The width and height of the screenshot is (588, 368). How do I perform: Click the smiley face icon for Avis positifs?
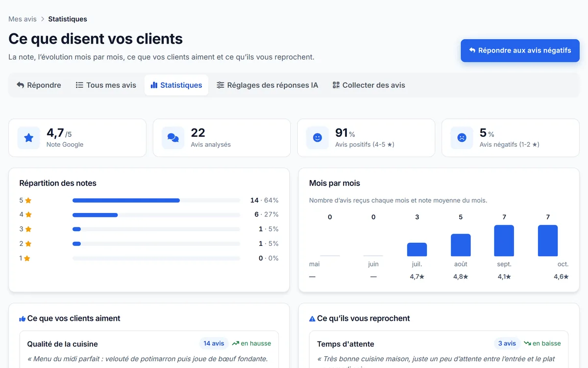[x=318, y=138]
